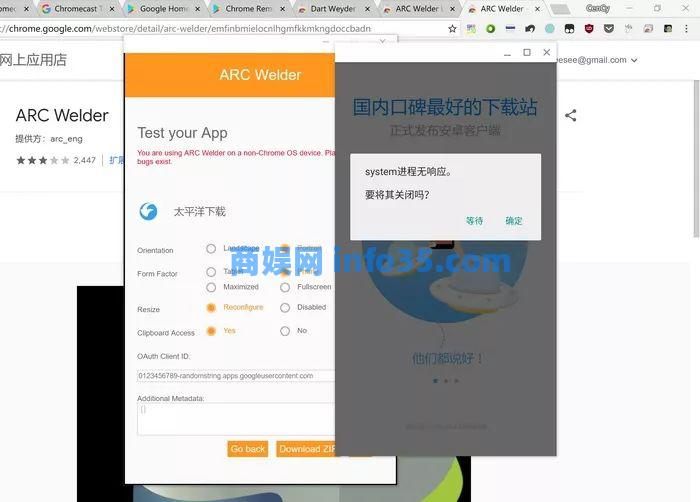The image size is (700, 502).
Task: Click the green extension icon in toolbar
Action: [491, 29]
